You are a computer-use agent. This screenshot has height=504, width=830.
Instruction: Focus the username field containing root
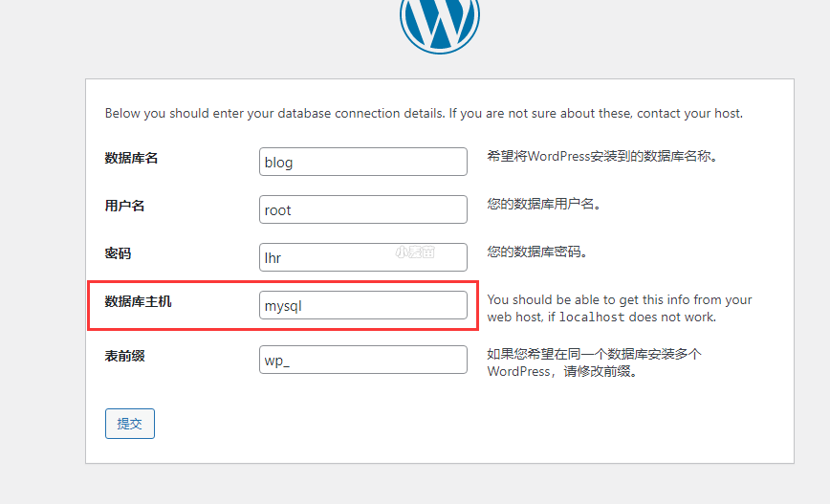pos(362,209)
